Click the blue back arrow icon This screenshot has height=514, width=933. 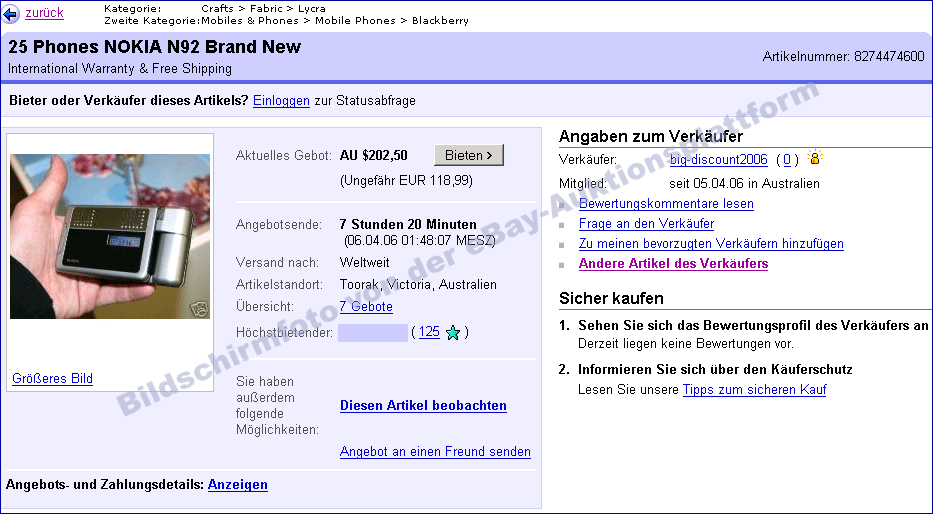tap(11, 14)
